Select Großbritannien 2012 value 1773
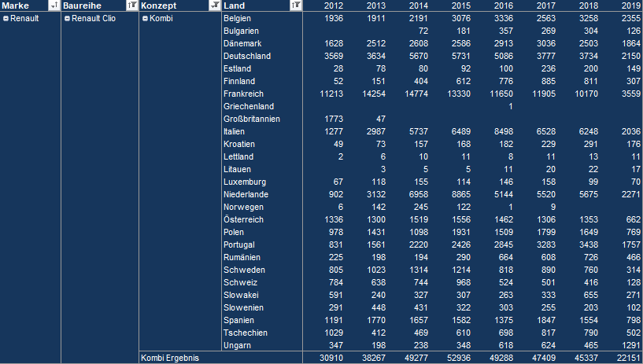 coord(334,119)
